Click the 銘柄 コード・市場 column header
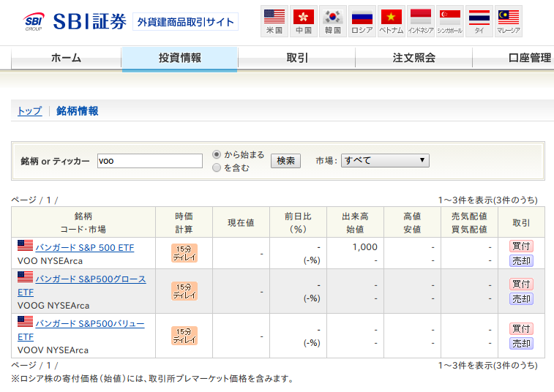The height and width of the screenshot is (392, 554). tap(83, 222)
